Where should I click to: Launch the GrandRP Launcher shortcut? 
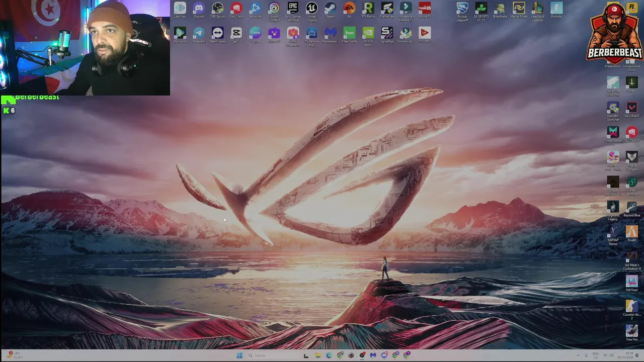[x=613, y=111]
